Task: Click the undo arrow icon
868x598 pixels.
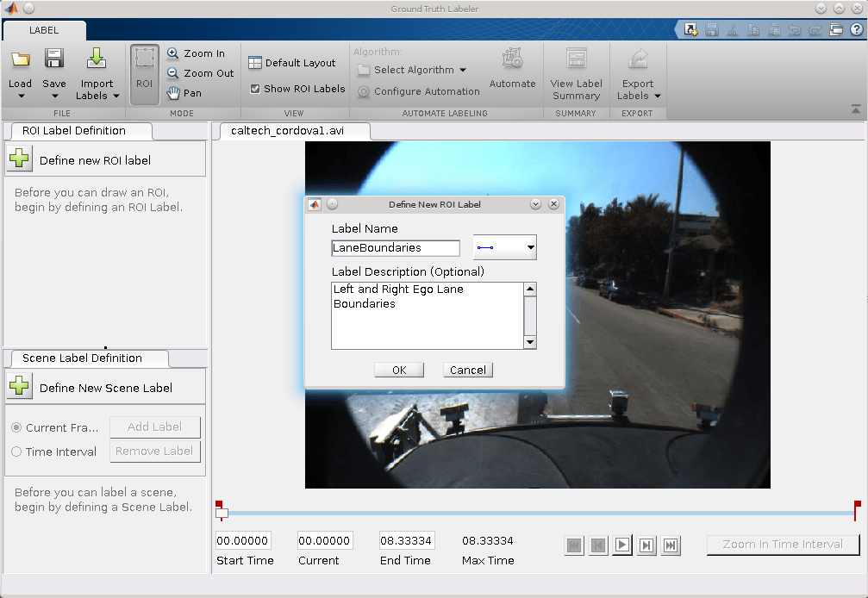Action: pos(795,29)
